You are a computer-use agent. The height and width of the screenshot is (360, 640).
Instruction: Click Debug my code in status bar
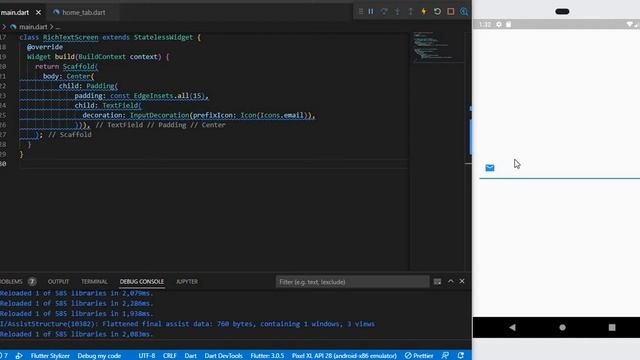(x=99, y=356)
